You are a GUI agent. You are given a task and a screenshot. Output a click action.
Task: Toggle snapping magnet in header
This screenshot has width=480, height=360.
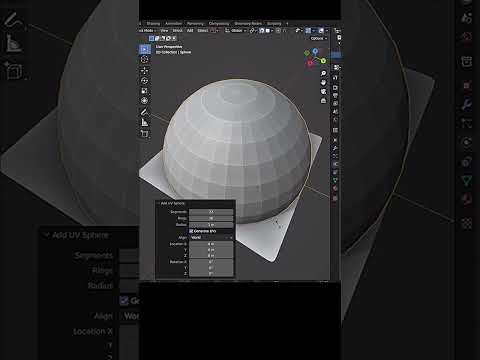coord(262,30)
